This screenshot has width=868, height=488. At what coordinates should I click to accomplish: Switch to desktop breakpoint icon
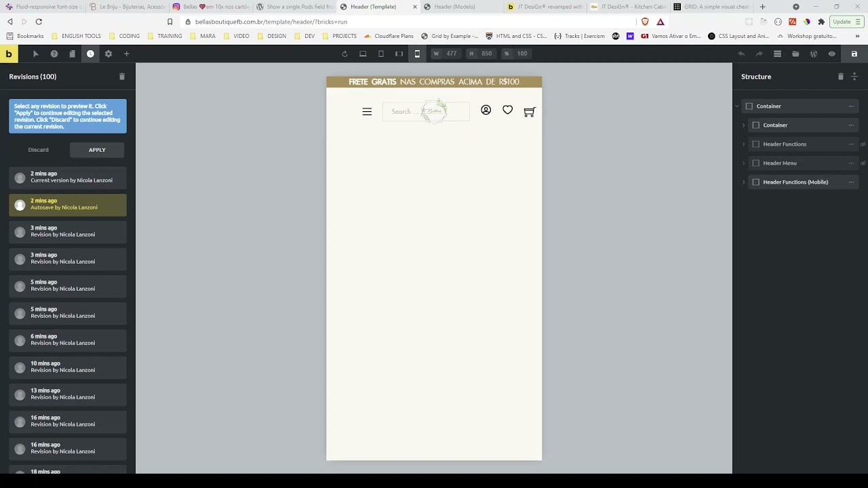coord(363,54)
